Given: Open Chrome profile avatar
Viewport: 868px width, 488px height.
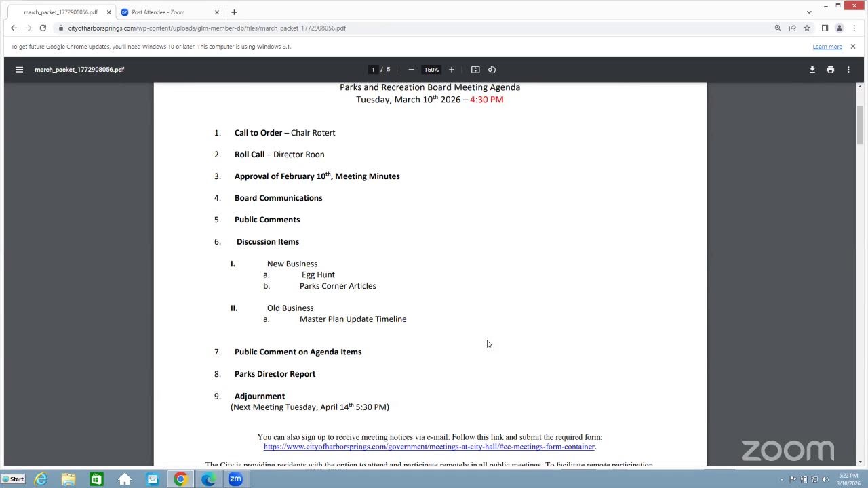Looking at the screenshot, I should click(839, 28).
